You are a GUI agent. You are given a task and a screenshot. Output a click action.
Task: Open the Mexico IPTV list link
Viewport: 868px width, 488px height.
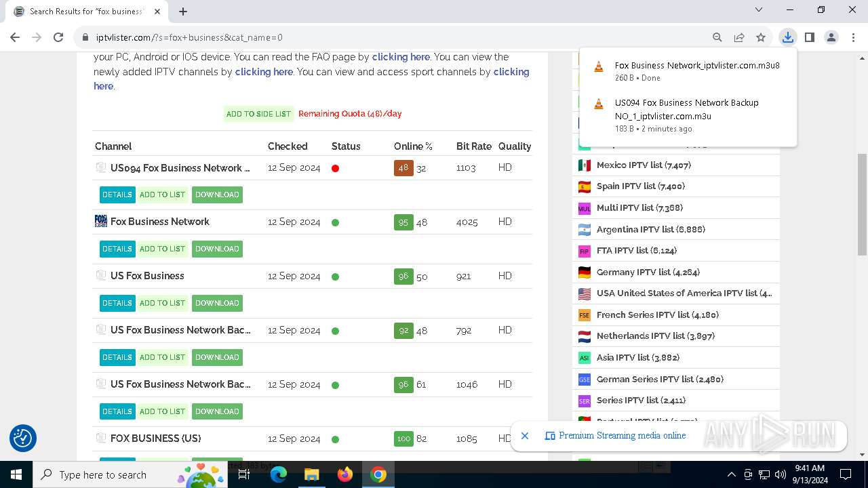tap(644, 165)
